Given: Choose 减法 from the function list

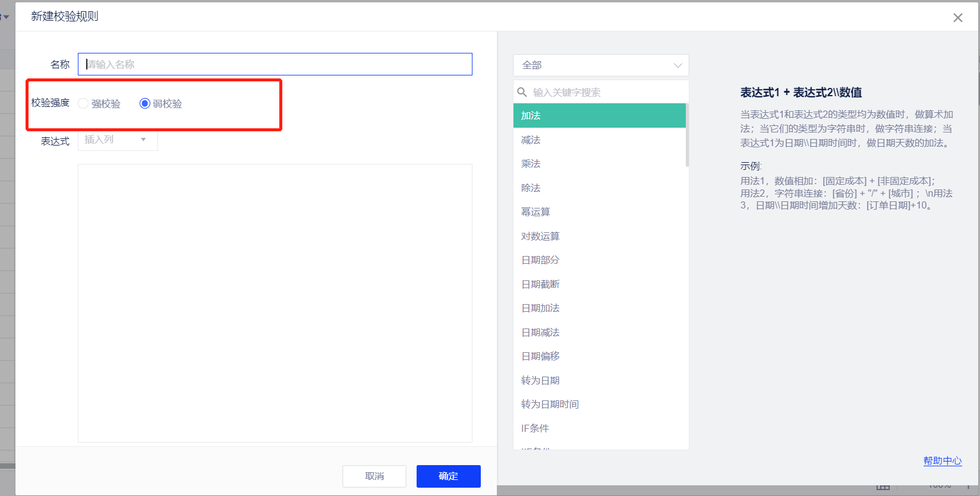Looking at the screenshot, I should (531, 140).
